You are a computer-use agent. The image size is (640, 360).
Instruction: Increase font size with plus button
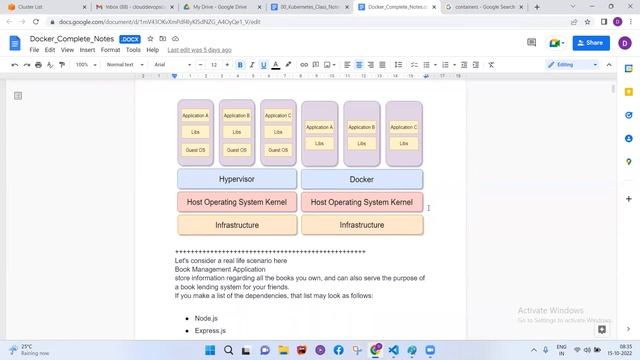pyautogui.click(x=227, y=65)
